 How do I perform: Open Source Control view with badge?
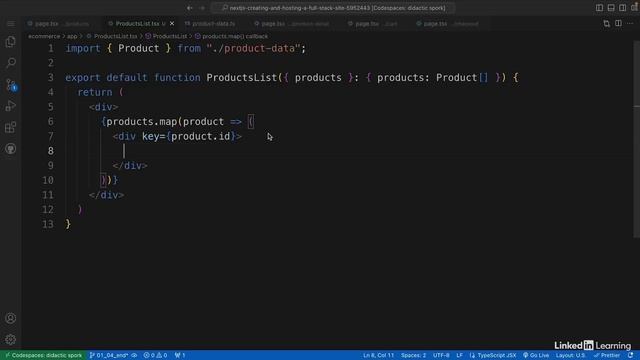(x=11, y=84)
